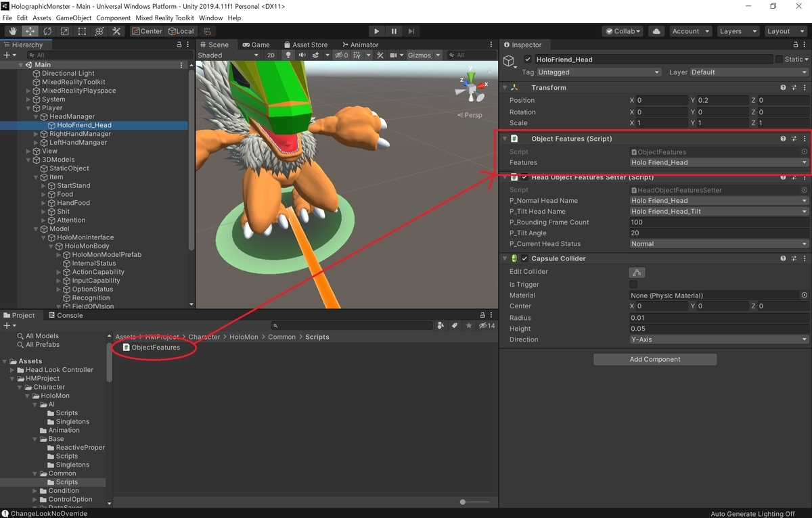Screen dimensions: 812x518
Task: Toggle the Local handle rotation button
Action: point(181,31)
